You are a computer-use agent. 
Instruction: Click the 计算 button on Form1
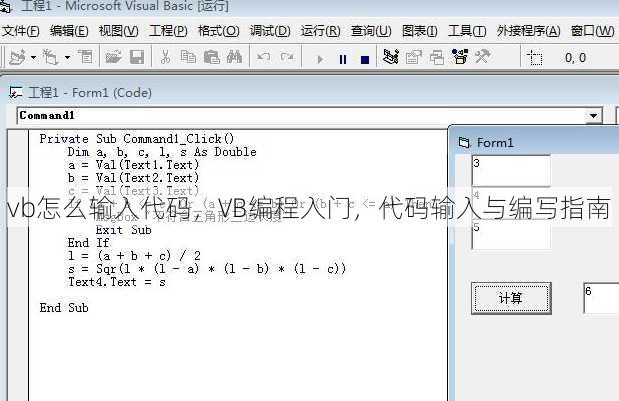(511, 298)
